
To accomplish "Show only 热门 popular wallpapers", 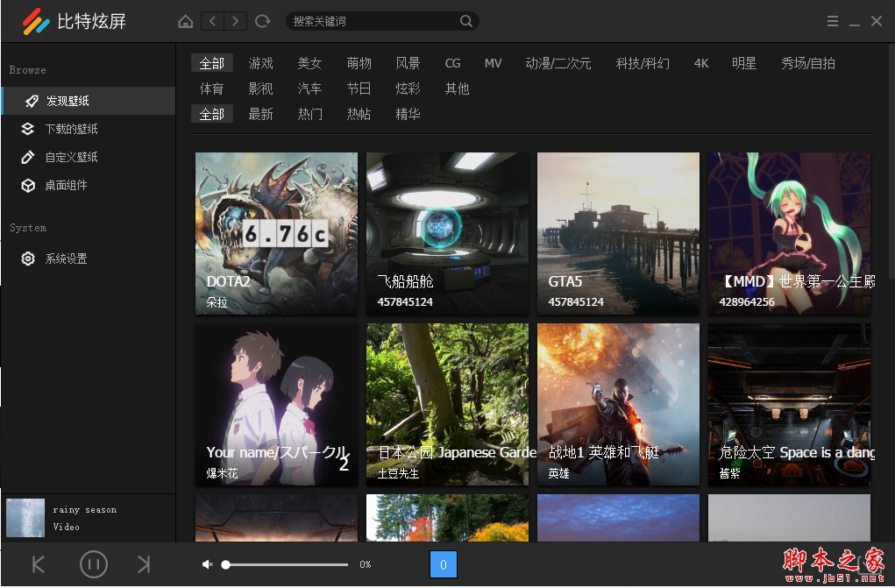I will (x=309, y=113).
